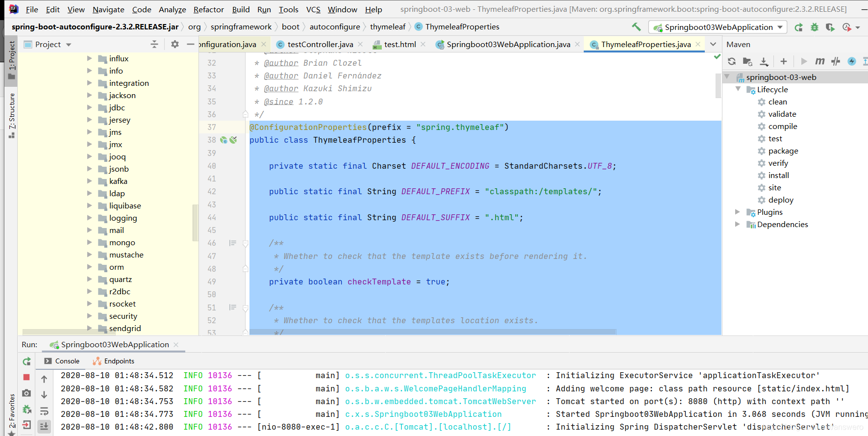Open the Analyze menu

click(172, 9)
